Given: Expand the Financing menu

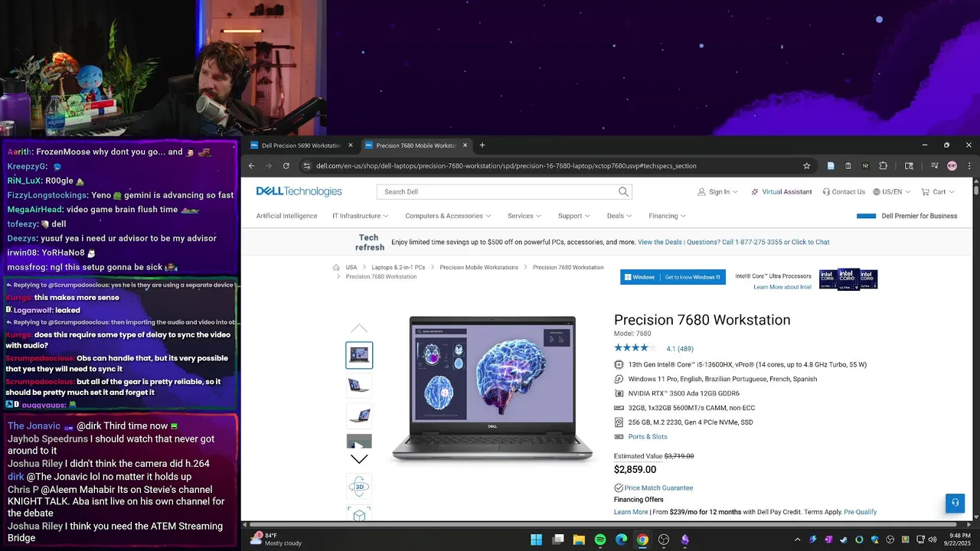Looking at the screenshot, I should [x=667, y=216].
